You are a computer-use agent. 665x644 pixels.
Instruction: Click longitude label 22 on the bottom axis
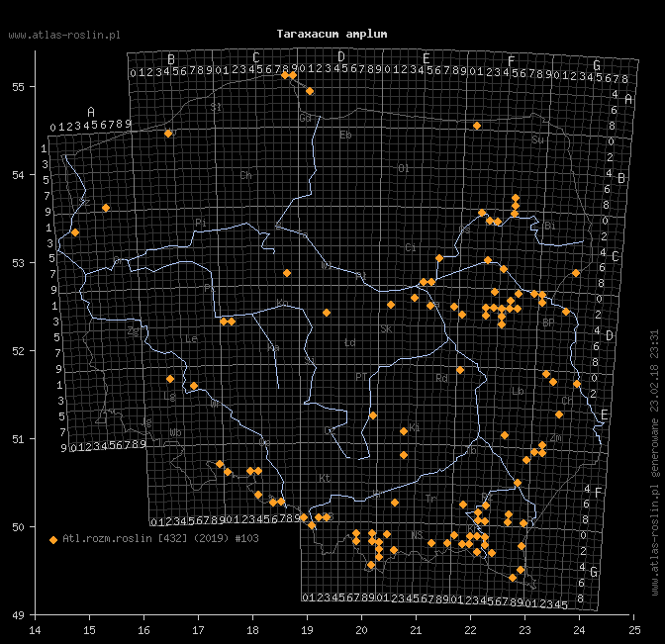pos(470,630)
